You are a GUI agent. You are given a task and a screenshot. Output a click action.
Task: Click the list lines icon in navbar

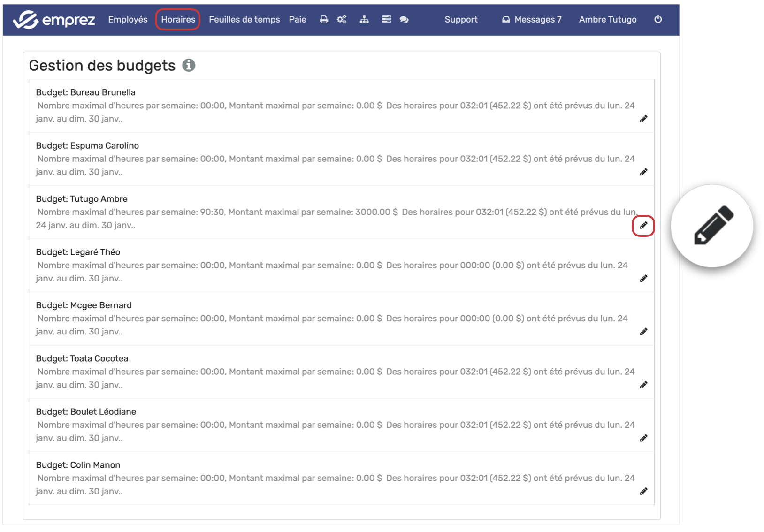[387, 20]
